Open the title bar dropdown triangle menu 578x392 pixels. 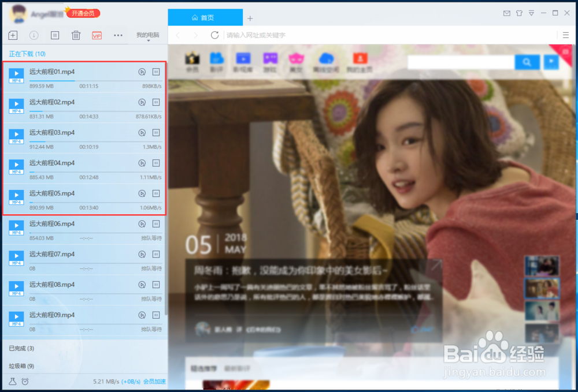click(x=532, y=13)
